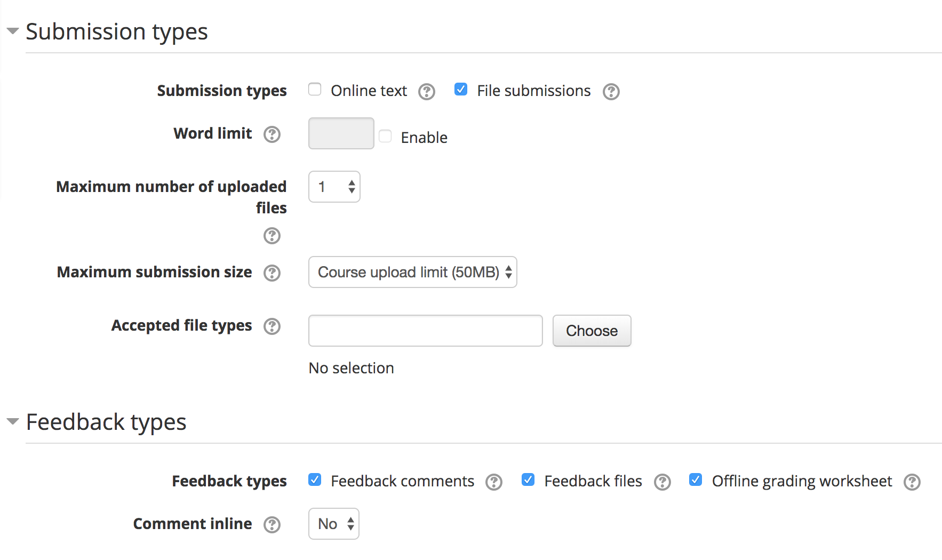Viewport: 942px width, 560px height.
Task: Open the maximum uploaded files dropdown
Action: click(x=334, y=187)
